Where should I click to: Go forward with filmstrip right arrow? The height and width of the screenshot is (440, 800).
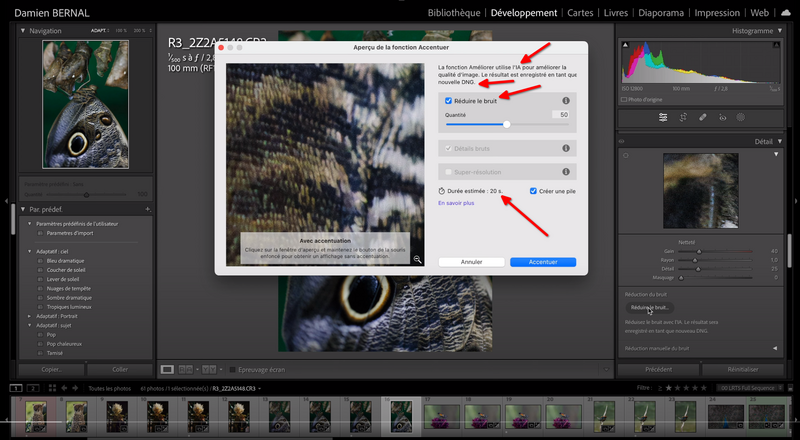point(76,388)
